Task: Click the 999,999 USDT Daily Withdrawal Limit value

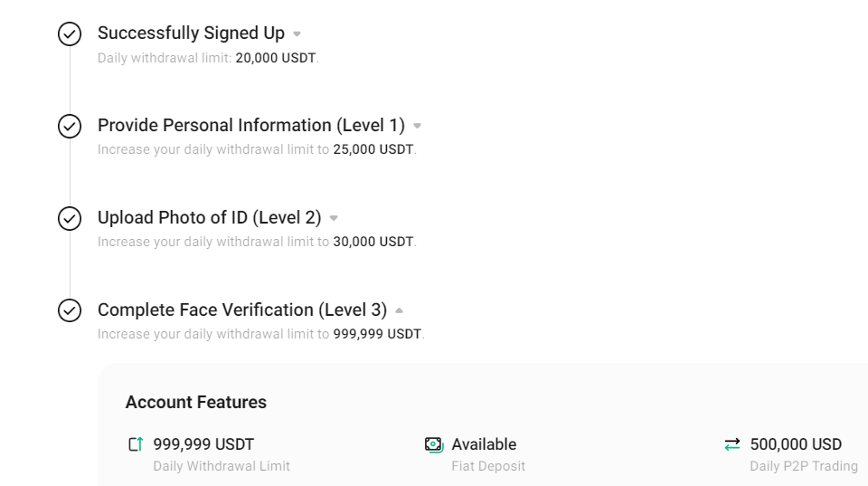Action: 203,444
